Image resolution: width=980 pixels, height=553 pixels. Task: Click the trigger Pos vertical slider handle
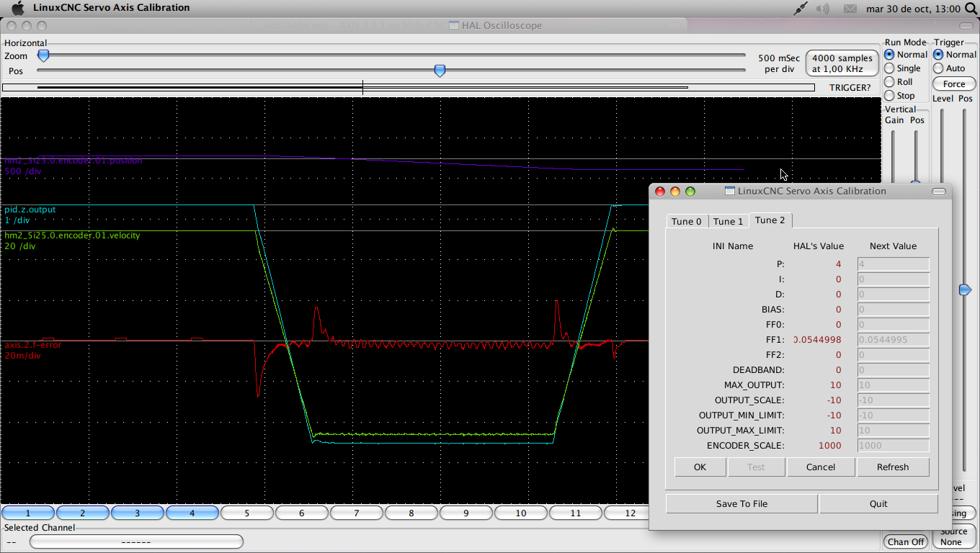coord(965,289)
